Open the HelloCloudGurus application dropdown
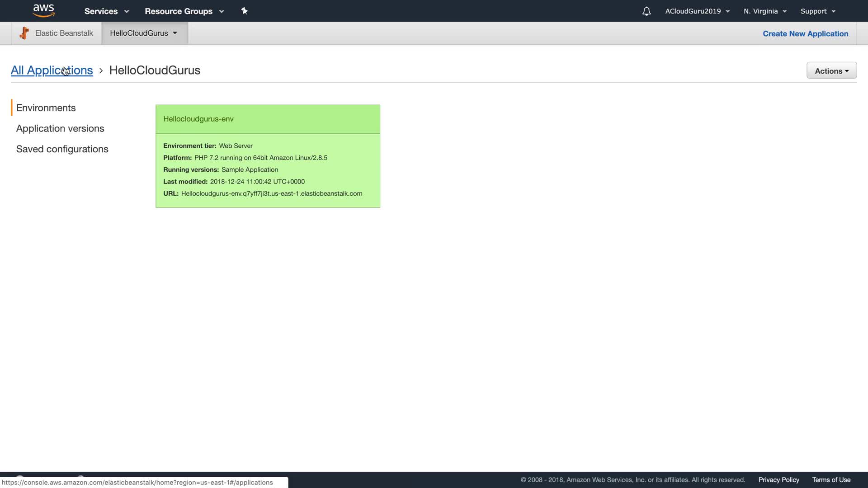This screenshot has width=868, height=488. 144,33
